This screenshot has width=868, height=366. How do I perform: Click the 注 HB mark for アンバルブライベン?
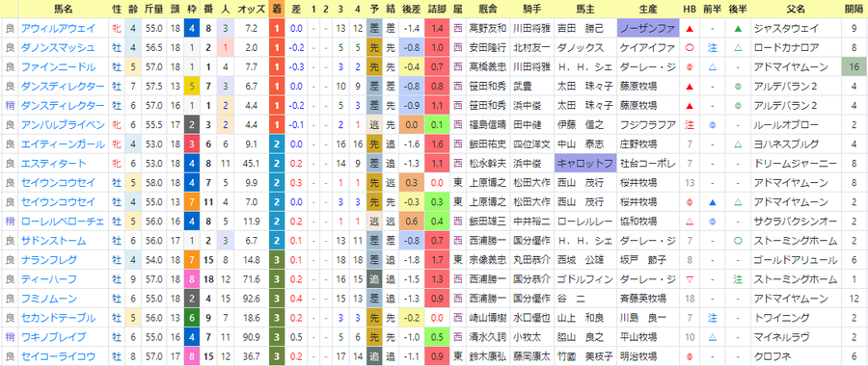[690, 125]
